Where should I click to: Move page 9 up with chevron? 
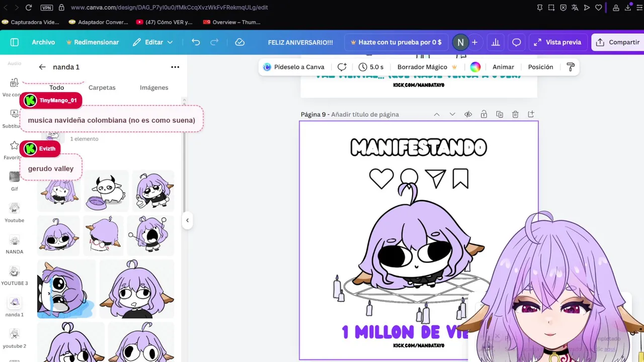point(437,115)
